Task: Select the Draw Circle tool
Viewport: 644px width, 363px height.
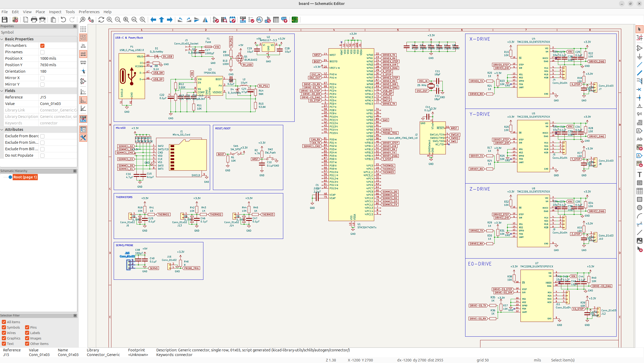Action: click(x=639, y=208)
